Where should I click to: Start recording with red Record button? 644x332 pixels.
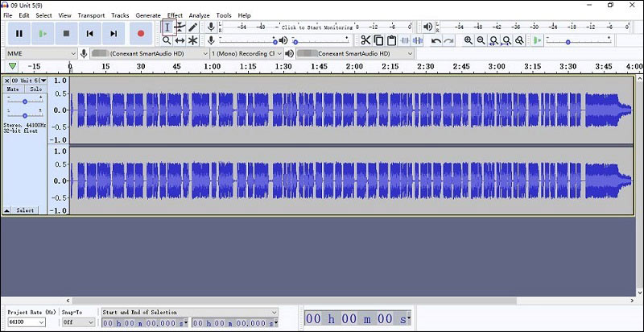point(141,34)
